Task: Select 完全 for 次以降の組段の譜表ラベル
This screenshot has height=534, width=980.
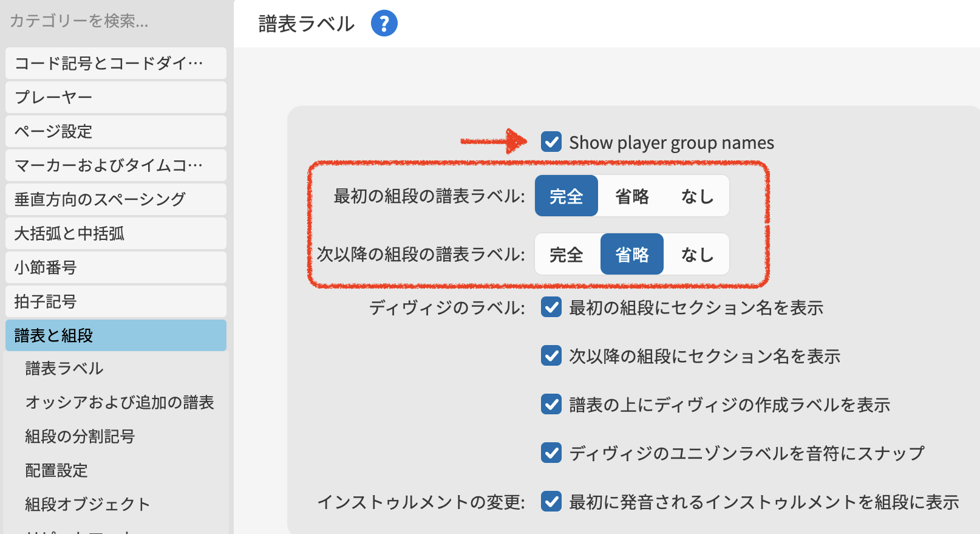Action: [566, 255]
